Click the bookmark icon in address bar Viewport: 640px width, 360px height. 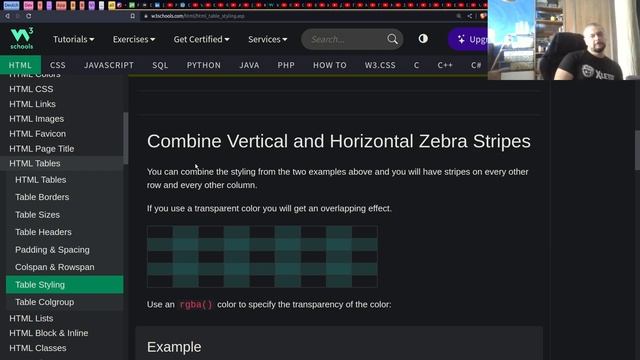133,16
